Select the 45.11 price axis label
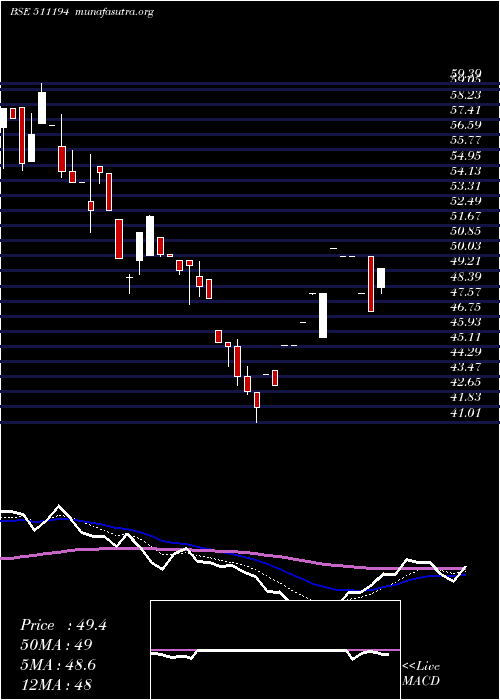Screen dimensions: 500x700 click(465, 338)
